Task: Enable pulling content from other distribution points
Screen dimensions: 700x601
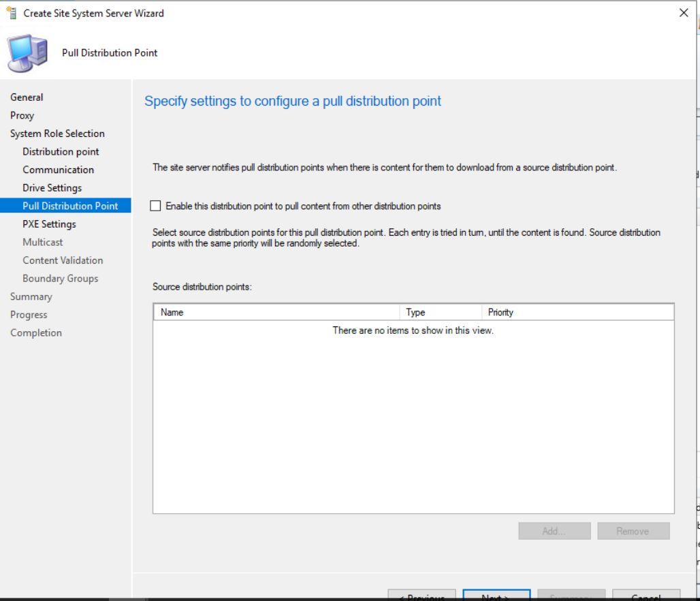Action: (157, 206)
